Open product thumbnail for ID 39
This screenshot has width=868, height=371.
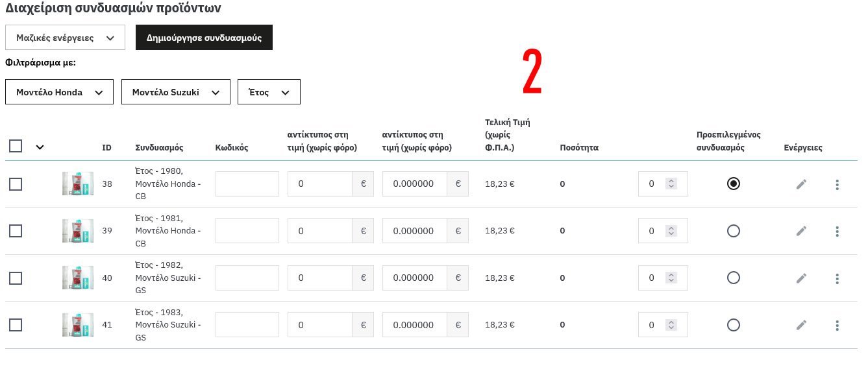78,231
